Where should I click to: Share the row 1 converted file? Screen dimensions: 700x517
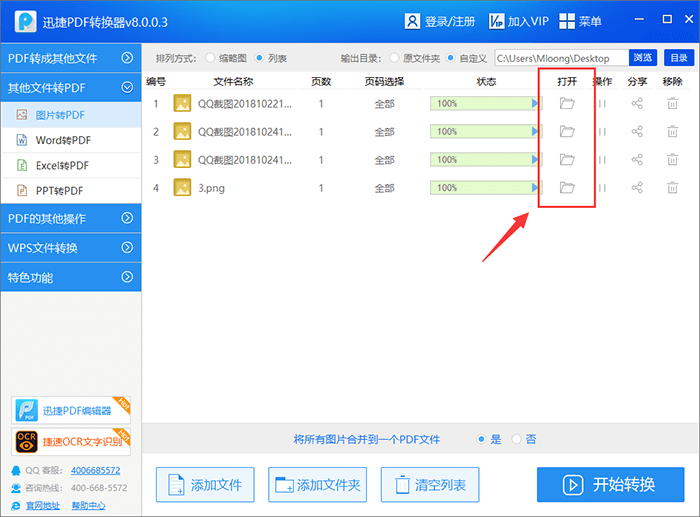[x=637, y=104]
